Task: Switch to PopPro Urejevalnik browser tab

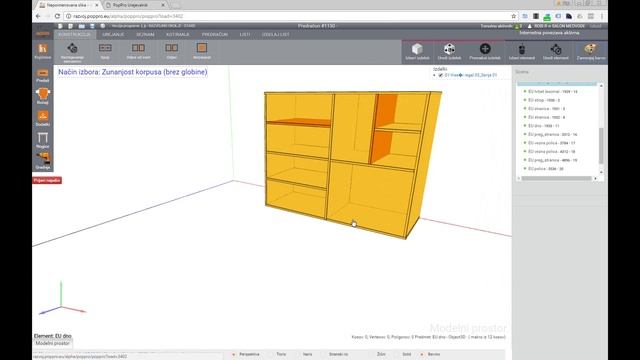Action: coord(134,5)
